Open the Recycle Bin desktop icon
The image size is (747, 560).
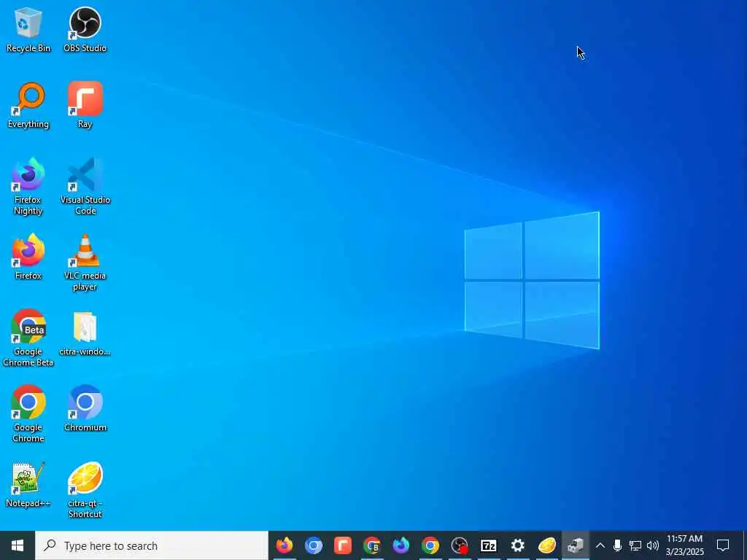pos(28,29)
